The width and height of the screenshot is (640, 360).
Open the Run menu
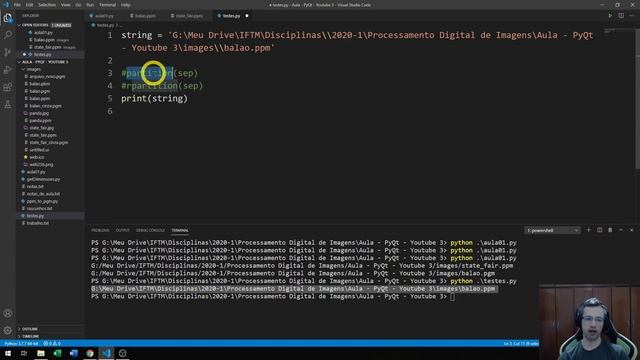pos(90,5)
